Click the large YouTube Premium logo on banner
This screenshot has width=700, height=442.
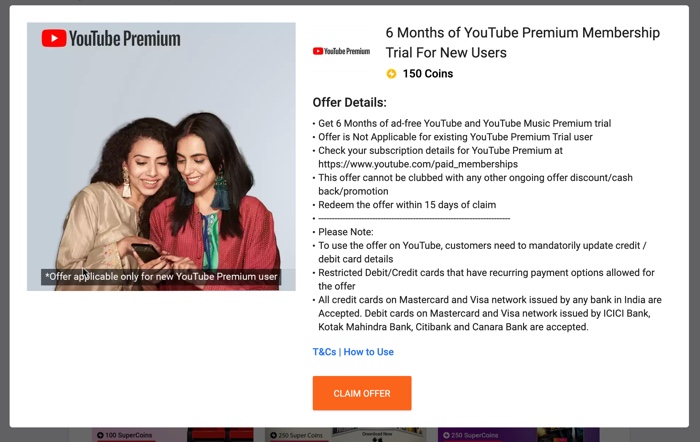tap(111, 38)
